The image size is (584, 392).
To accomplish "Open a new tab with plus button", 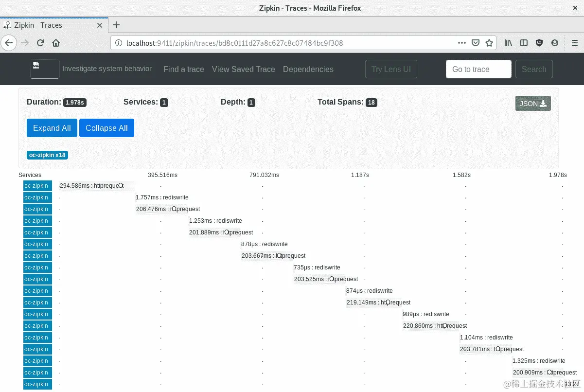I will point(116,25).
